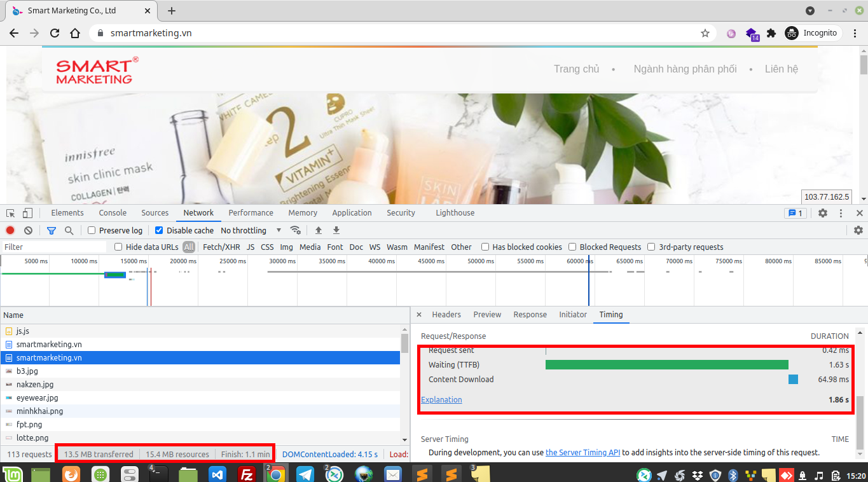Filter requests by Img type

pyautogui.click(x=287, y=247)
